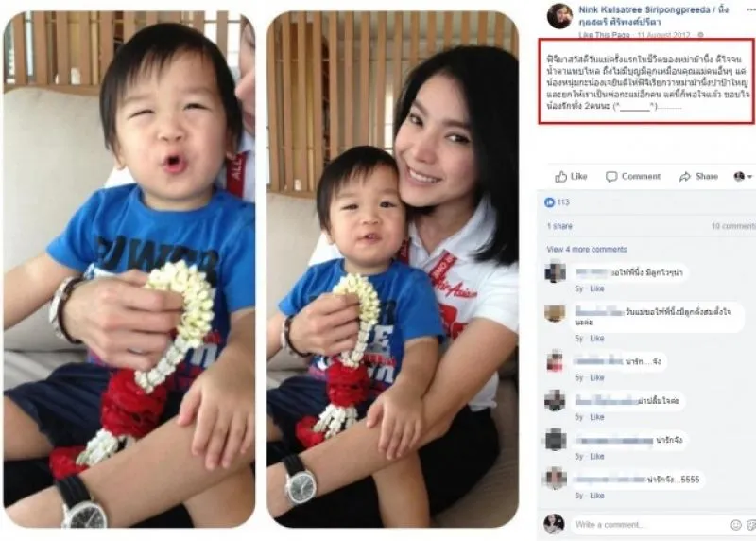Click the Write a comment input field
This screenshot has width=756, height=541.
point(648,524)
